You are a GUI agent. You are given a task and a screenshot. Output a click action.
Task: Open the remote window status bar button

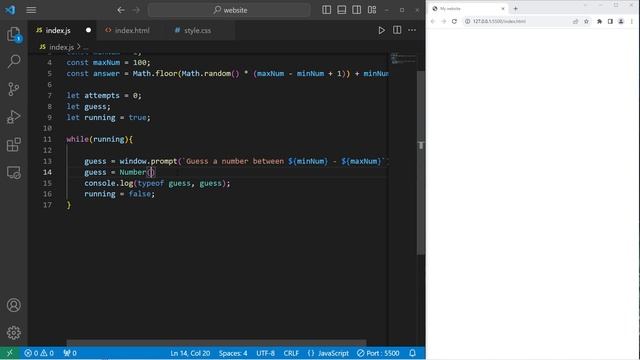[x=10, y=353]
